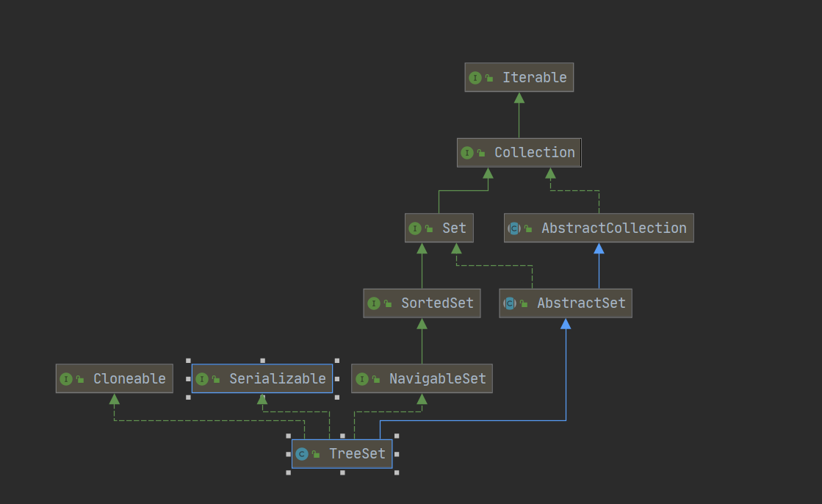Click the interface icon on Cloneable node
This screenshot has width=822, height=504.
[66, 379]
